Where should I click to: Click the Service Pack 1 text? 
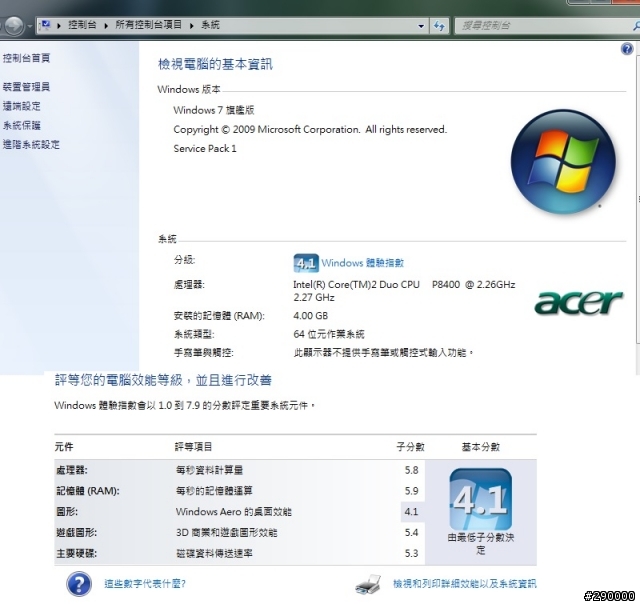click(x=205, y=149)
